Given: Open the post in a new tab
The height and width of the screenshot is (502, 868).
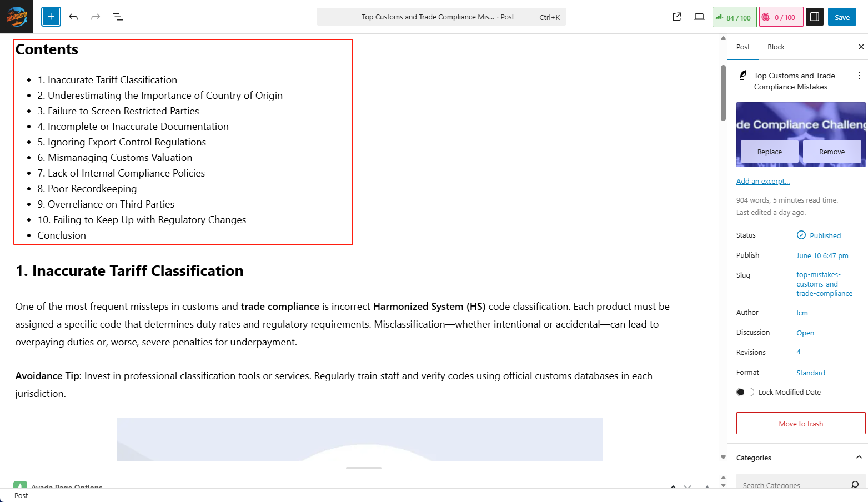Looking at the screenshot, I should (676, 17).
